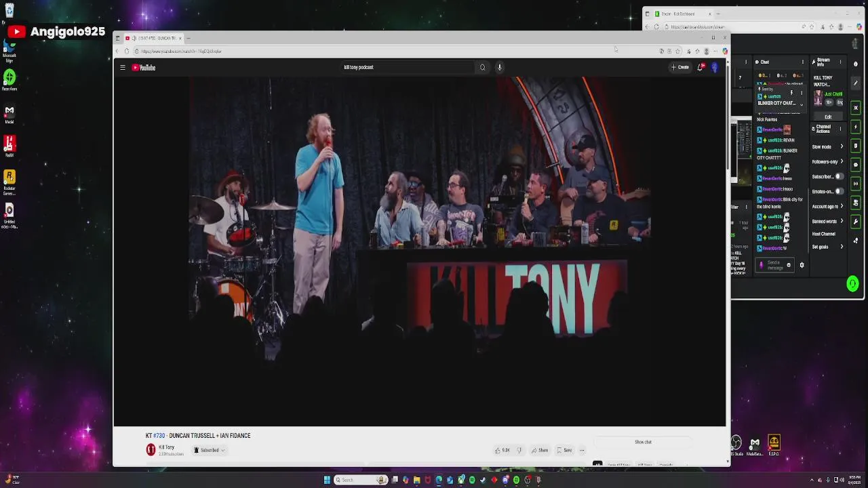Image resolution: width=868 pixels, height=488 pixels.
Task: Click Edit button in Stream Info
Action: [828, 117]
